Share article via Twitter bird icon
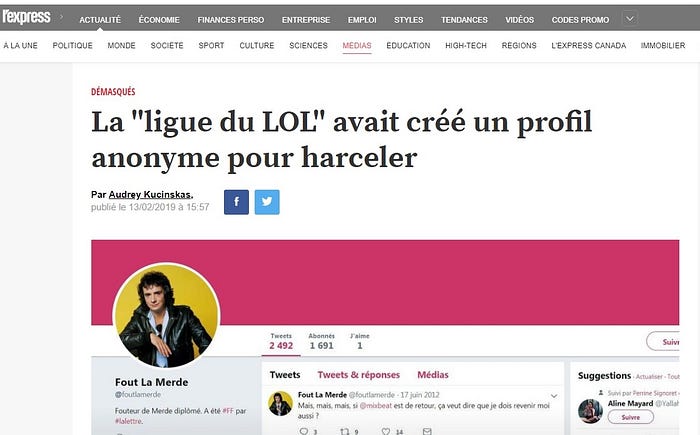Screen dimensions: 700x435 267,202
